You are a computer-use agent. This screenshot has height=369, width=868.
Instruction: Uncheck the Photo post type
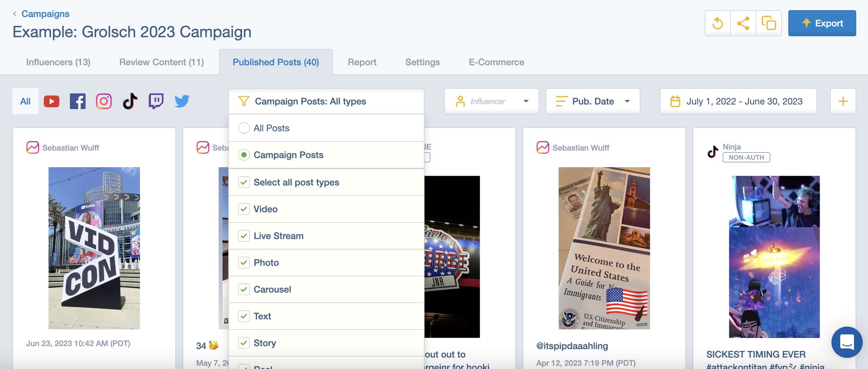[x=244, y=263]
